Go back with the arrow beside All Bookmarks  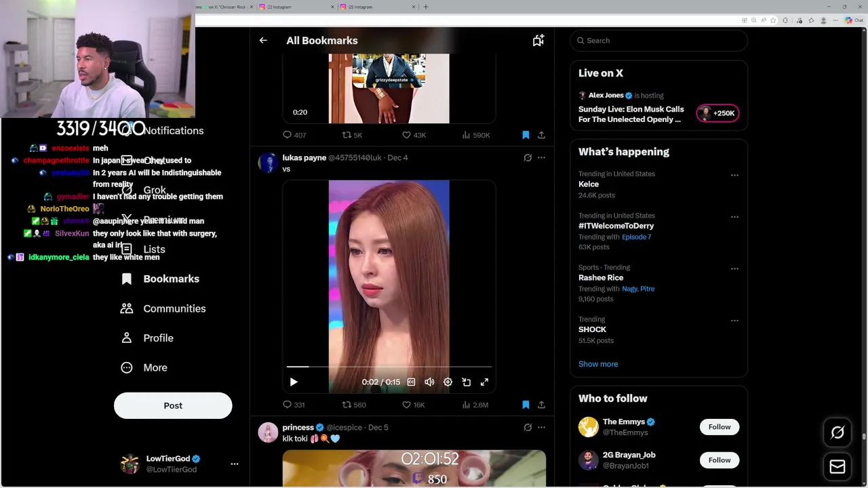[x=263, y=41]
